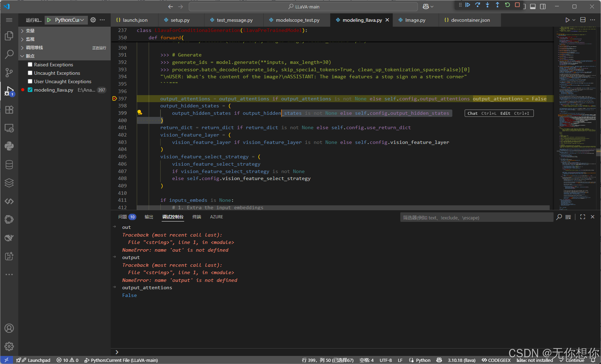Run Python file with editor play button
This screenshot has width=601, height=364.
tap(567, 20)
